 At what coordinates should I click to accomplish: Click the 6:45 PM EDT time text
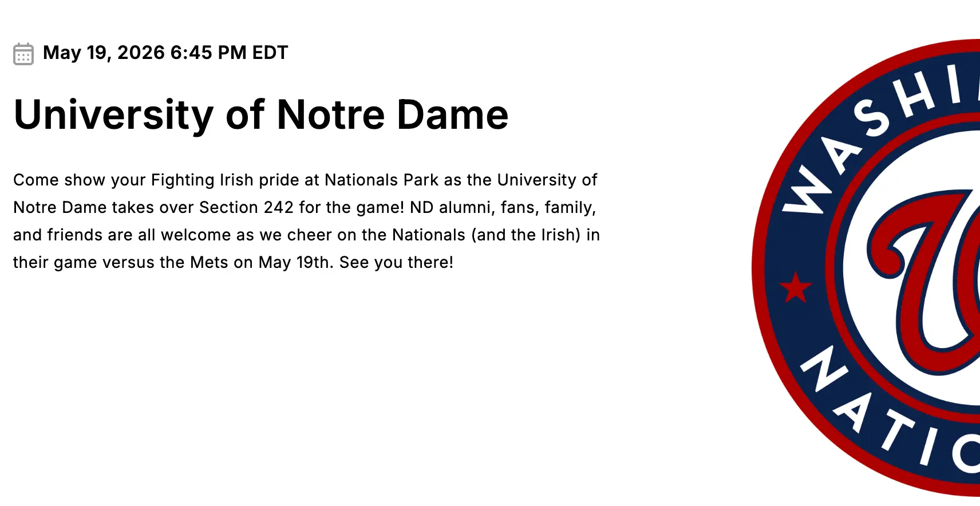(x=229, y=53)
